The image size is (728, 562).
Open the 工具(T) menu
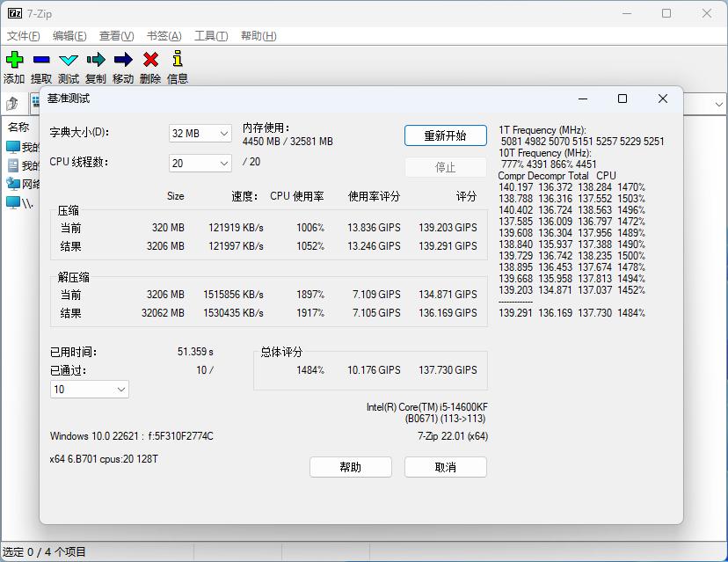211,36
